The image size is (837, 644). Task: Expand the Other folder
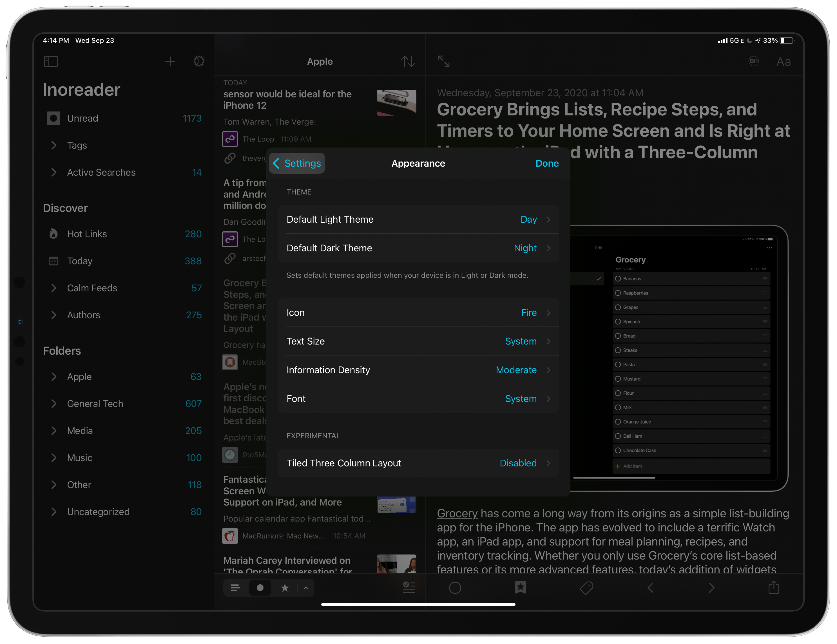click(54, 485)
